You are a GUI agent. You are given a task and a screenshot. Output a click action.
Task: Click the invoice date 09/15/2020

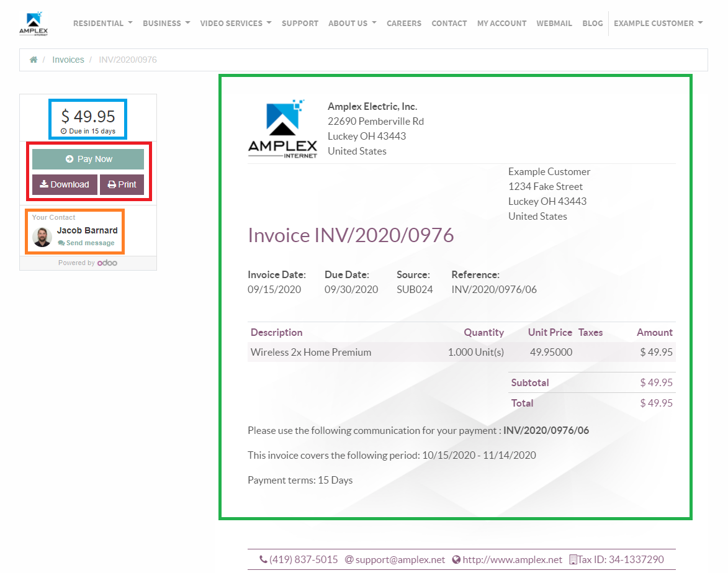pyautogui.click(x=274, y=290)
